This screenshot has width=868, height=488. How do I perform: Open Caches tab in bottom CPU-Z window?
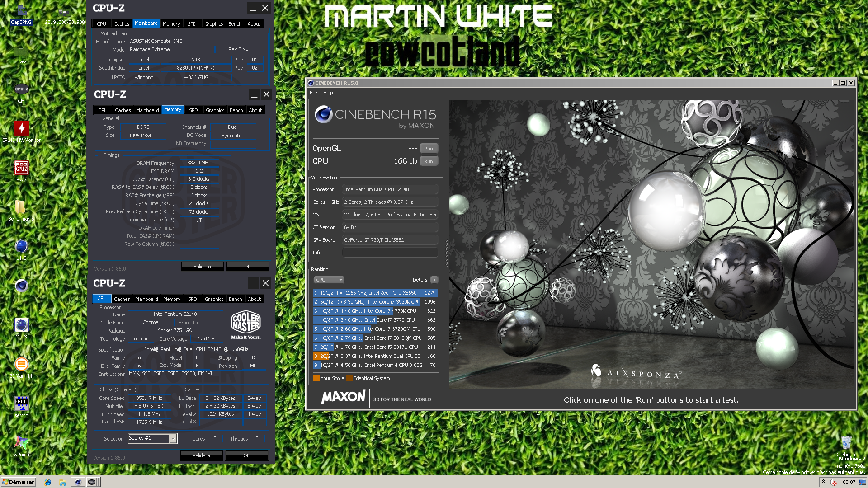point(122,299)
